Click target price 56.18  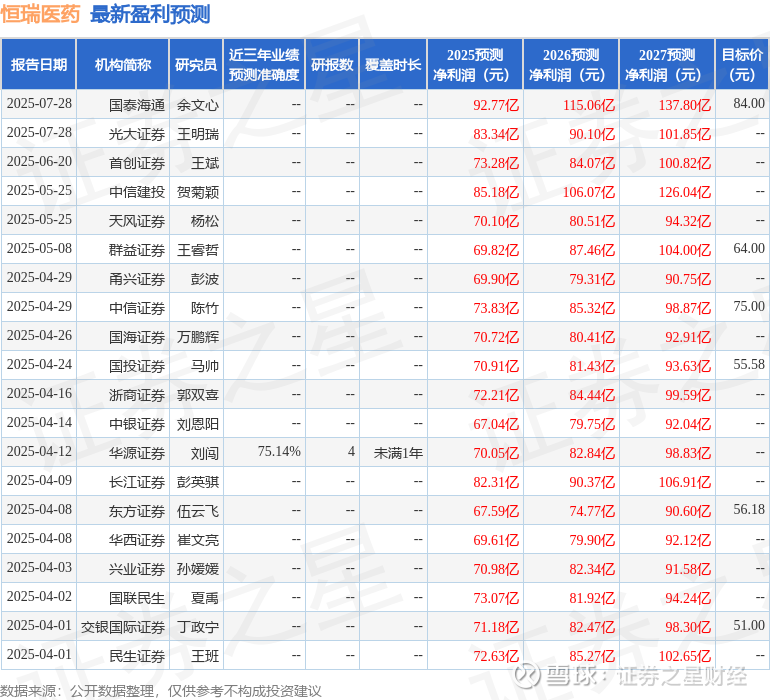click(x=749, y=509)
